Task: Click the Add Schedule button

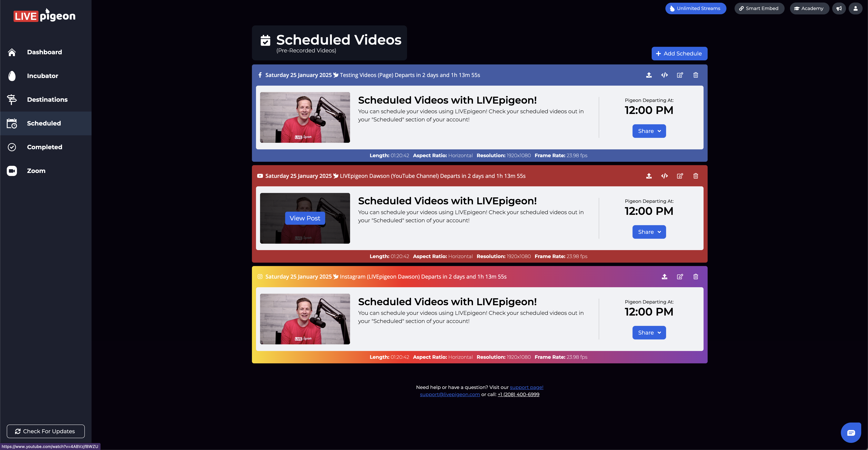Action: 679,54
